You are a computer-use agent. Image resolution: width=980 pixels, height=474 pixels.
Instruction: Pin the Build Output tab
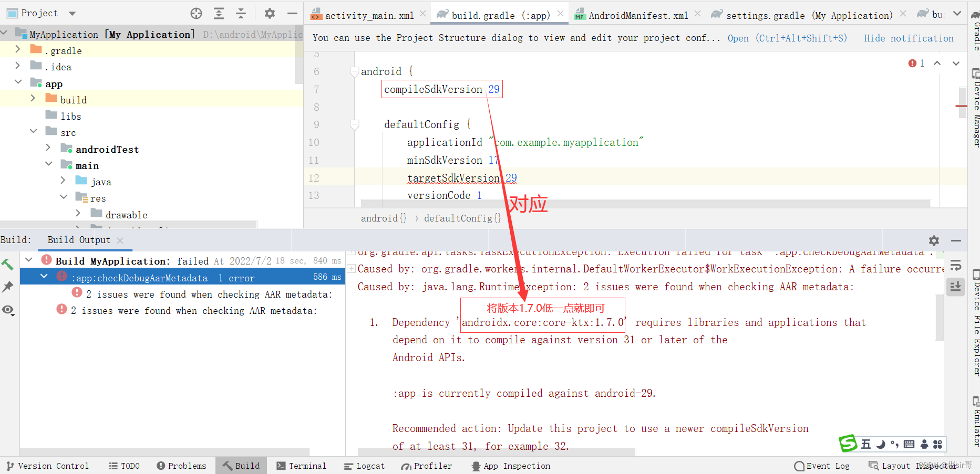point(7,288)
